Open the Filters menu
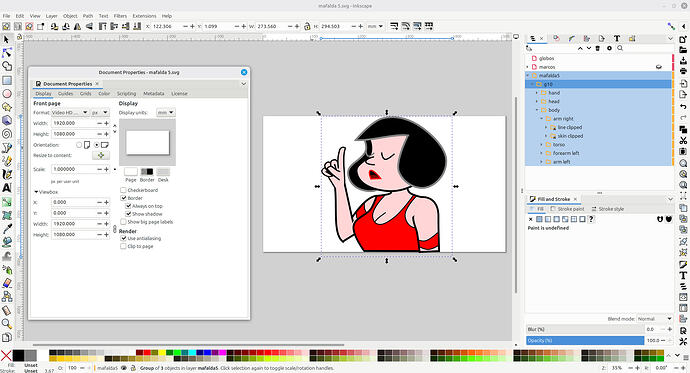 click(120, 16)
